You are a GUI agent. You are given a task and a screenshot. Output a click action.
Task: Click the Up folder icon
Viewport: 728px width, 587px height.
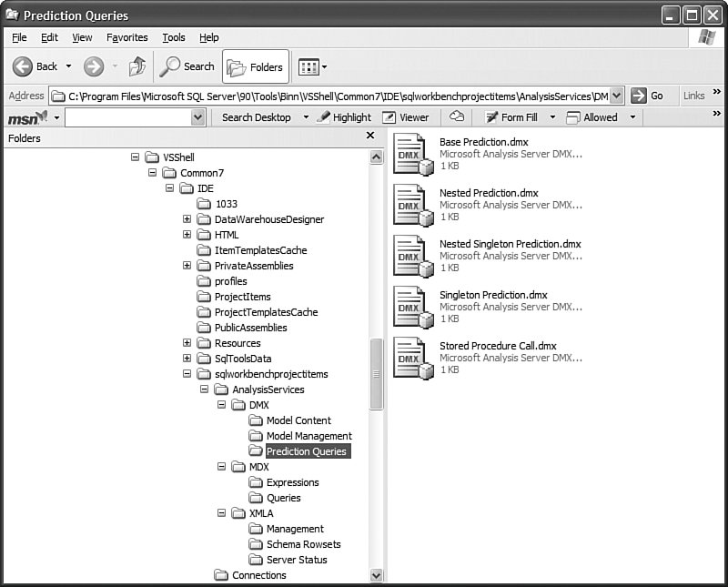tap(137, 66)
